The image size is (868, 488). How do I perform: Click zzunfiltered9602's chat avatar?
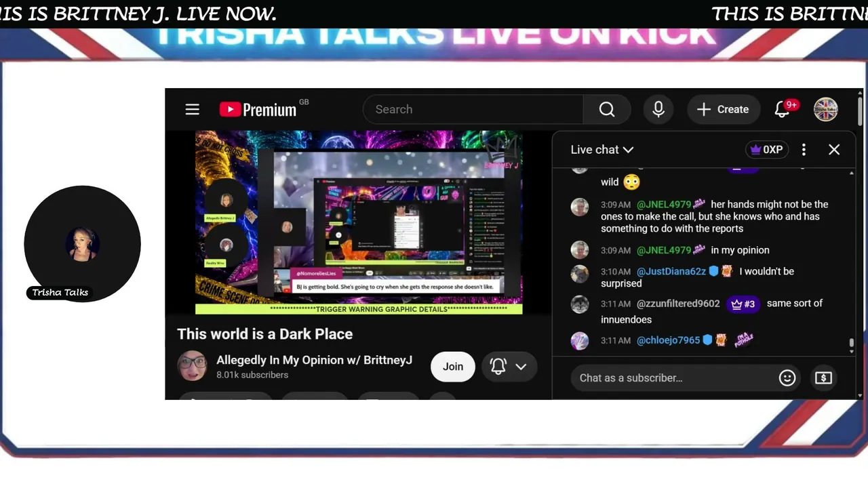point(580,304)
